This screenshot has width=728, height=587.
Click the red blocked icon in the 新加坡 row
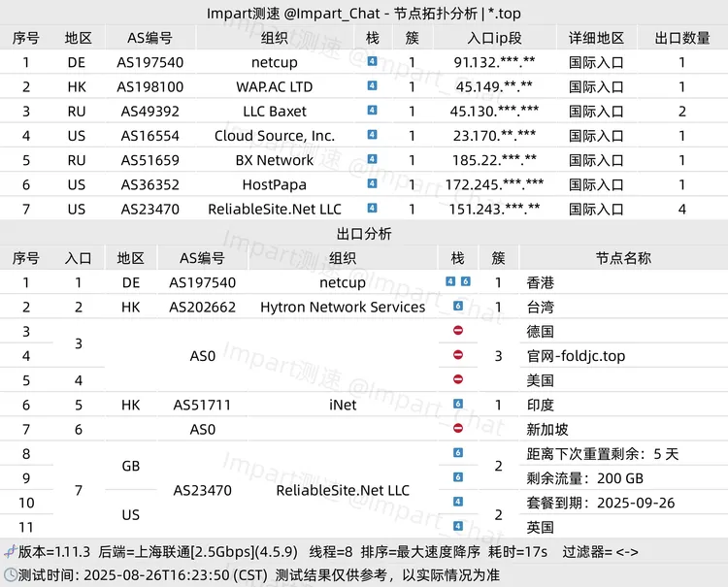pyautogui.click(x=458, y=429)
